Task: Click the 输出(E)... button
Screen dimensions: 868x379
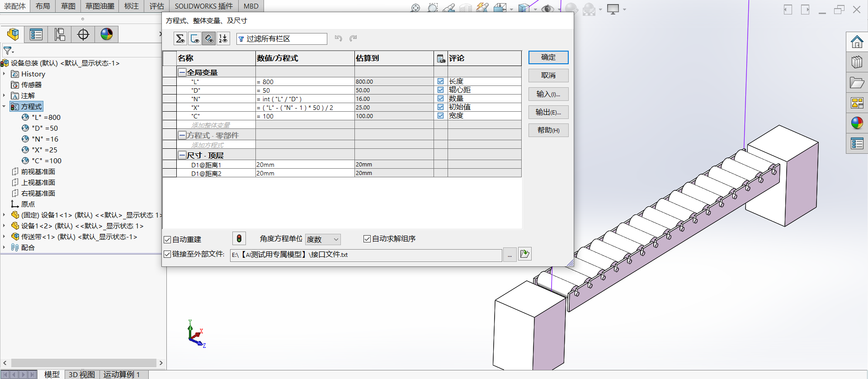Action: [548, 112]
